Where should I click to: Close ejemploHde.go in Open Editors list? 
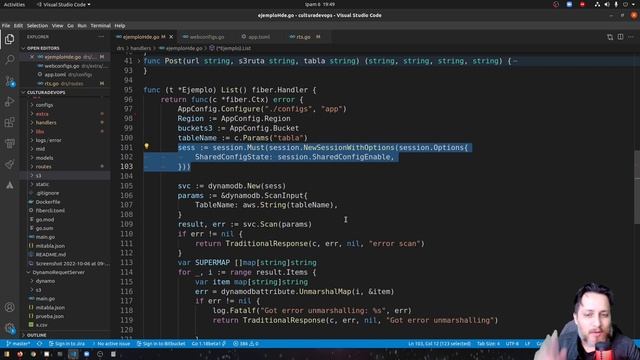click(32, 57)
